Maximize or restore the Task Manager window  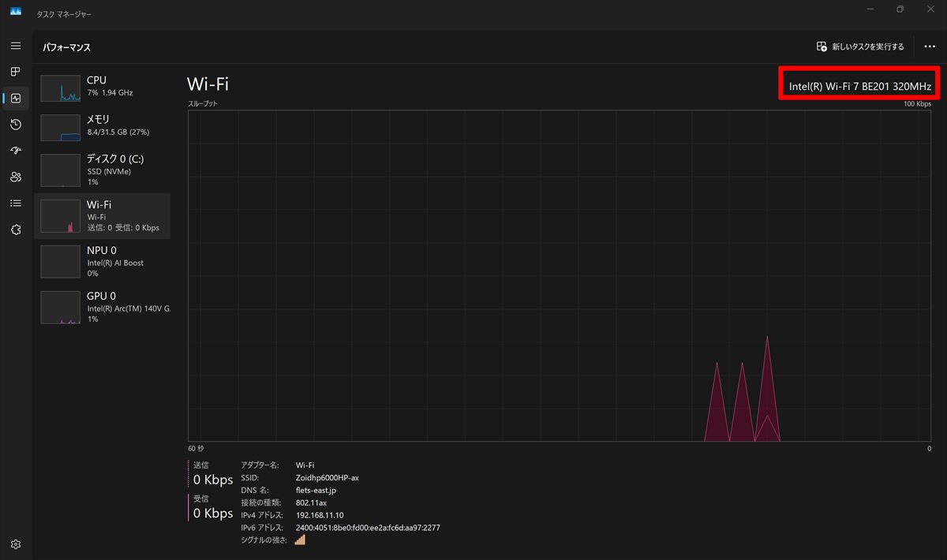click(x=900, y=9)
